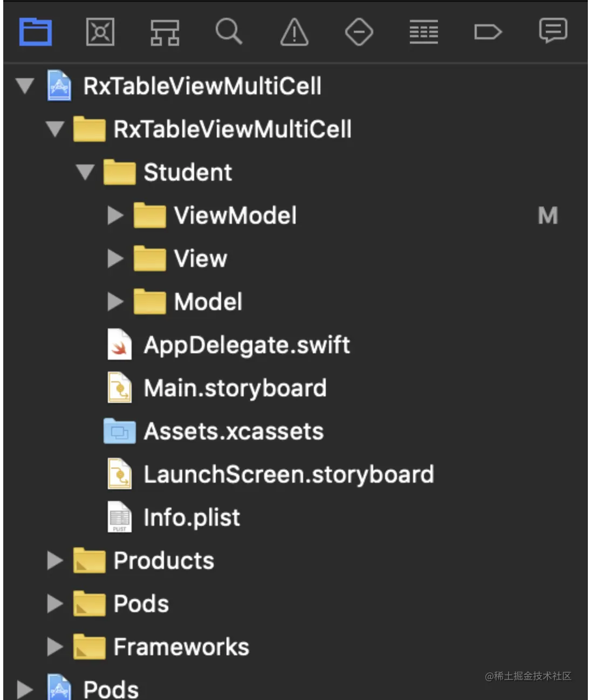Open the Test navigator

[x=359, y=32]
